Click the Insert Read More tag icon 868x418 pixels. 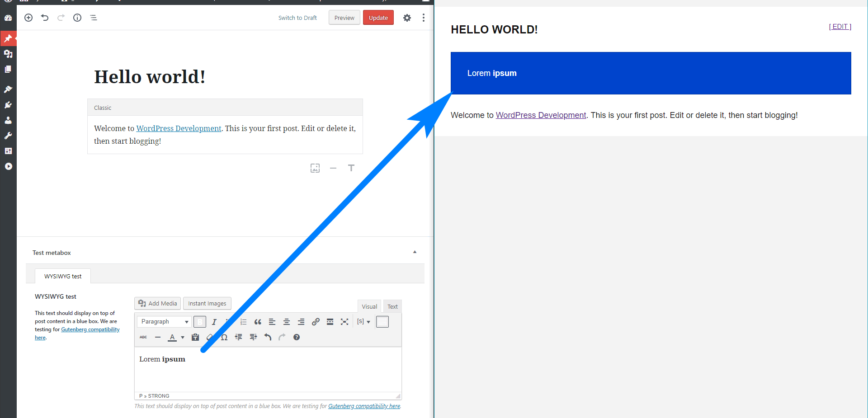pyautogui.click(x=330, y=322)
